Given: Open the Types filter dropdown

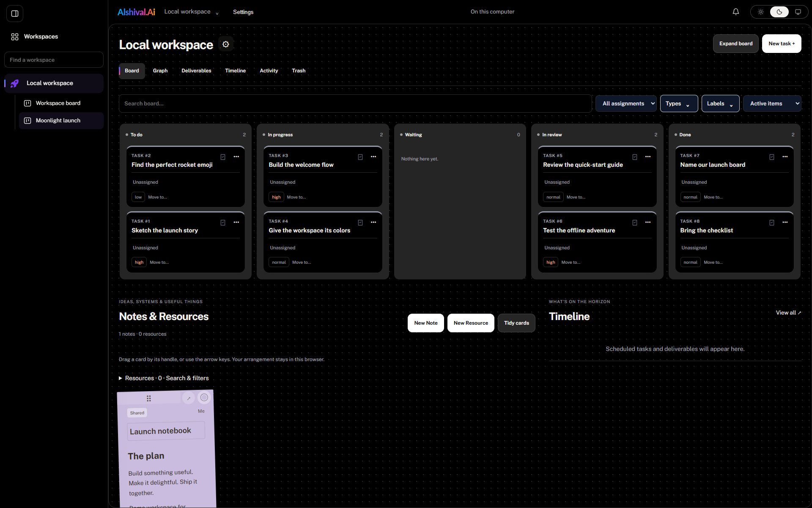Looking at the screenshot, I should 679,104.
